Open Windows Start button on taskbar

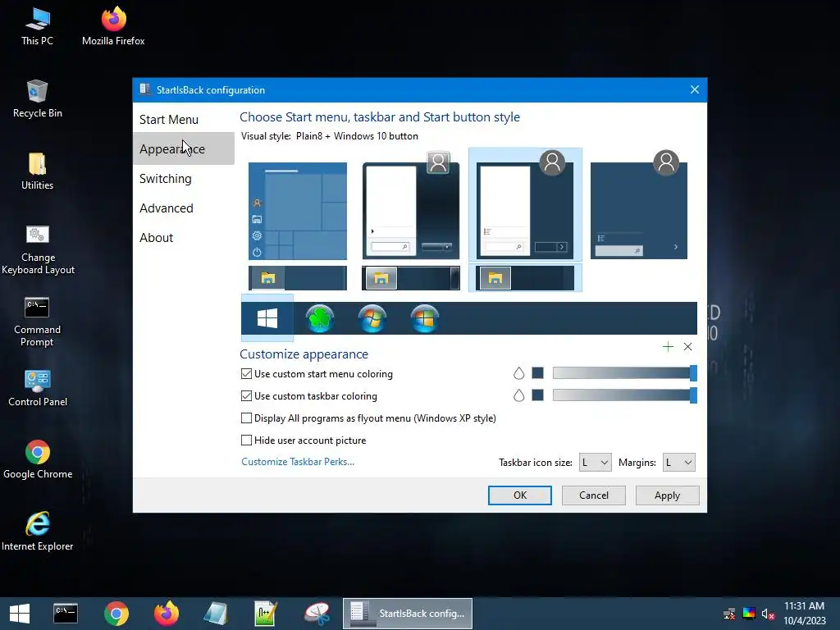20,614
